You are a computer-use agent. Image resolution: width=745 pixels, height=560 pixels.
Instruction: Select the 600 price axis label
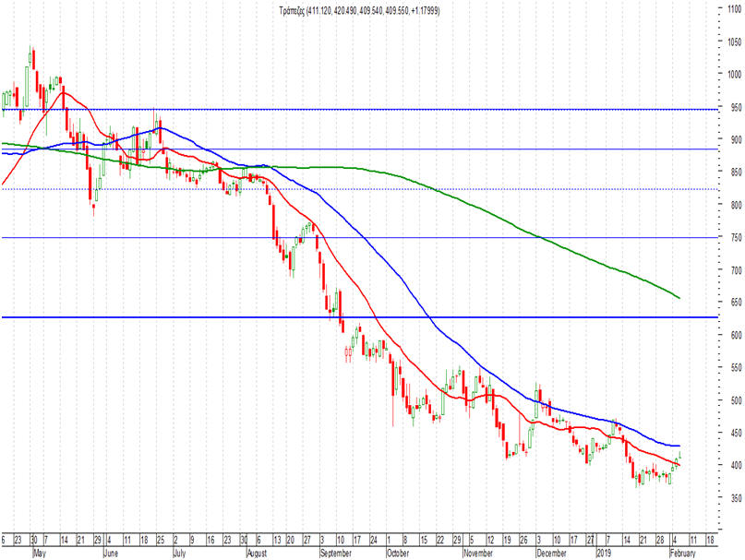pos(736,335)
